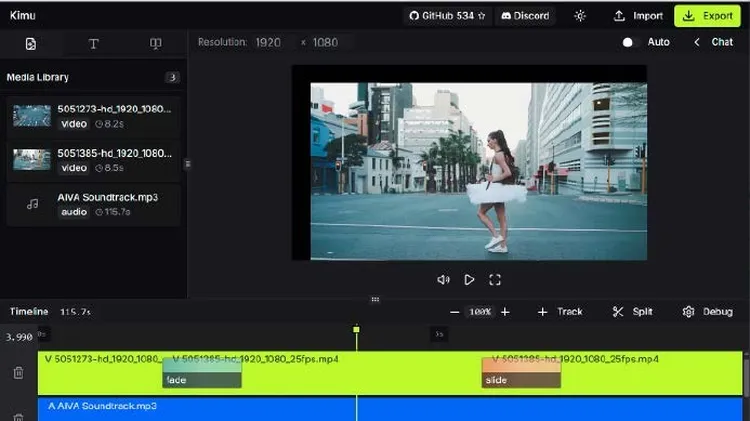Mute the preview volume
Viewport: 750px width, 421px height.
(x=443, y=280)
